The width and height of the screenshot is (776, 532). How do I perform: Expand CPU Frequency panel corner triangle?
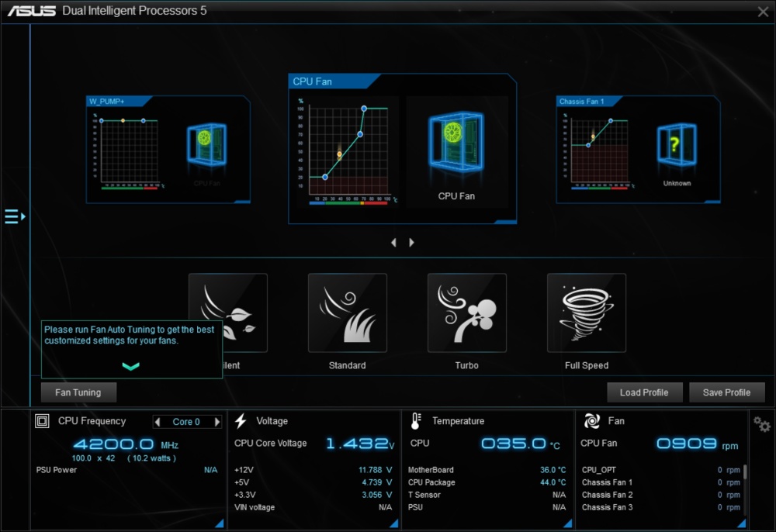coord(220,523)
